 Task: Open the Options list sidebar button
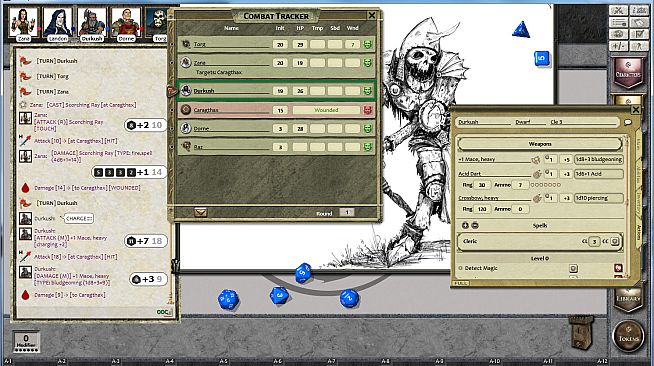click(x=619, y=22)
